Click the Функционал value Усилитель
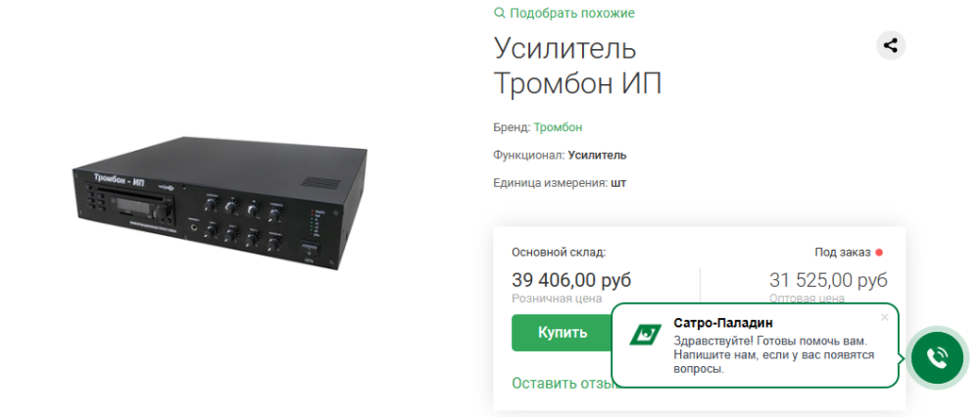 point(597,155)
